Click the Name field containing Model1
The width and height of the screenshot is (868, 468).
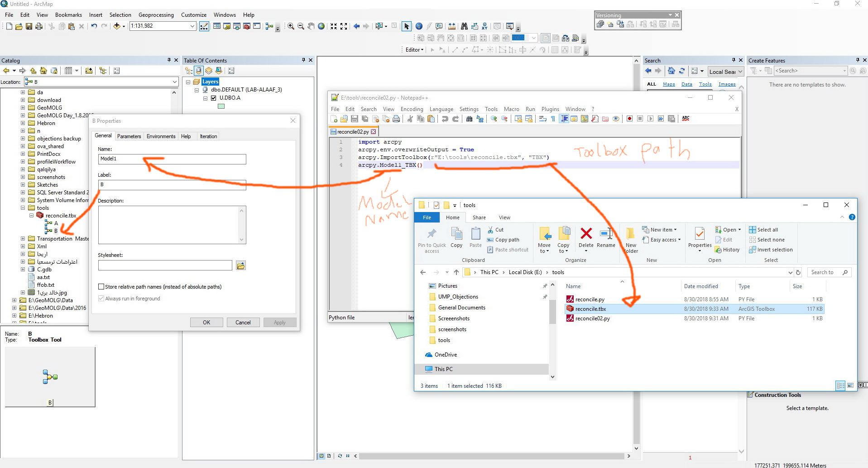point(172,159)
